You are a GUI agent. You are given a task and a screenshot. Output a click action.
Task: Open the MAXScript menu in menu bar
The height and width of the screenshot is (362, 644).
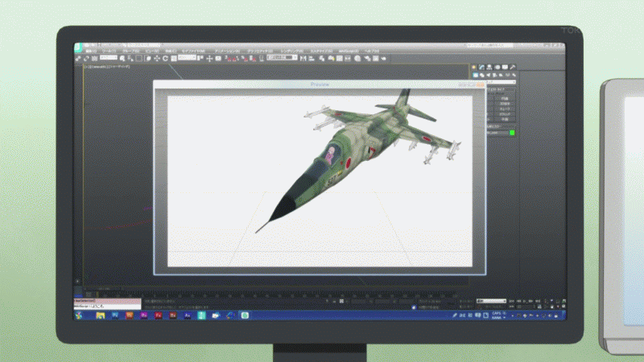(x=349, y=51)
